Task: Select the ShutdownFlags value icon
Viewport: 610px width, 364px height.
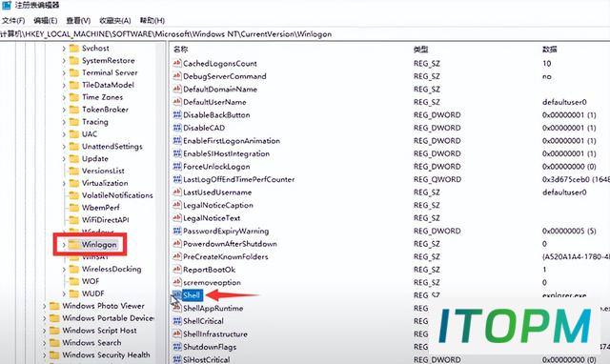Action: tap(177, 347)
